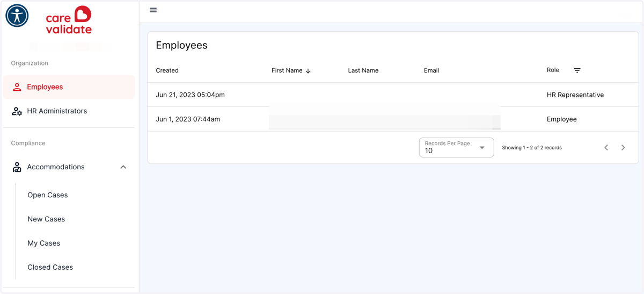This screenshot has height=294, width=644.
Task: Open the Closed Cases submenu item
Action: point(50,267)
